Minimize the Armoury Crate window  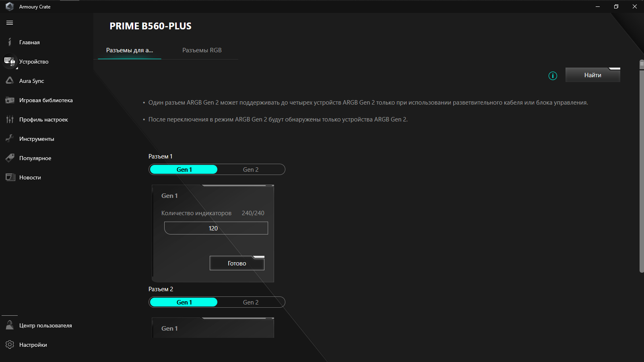tap(598, 6)
